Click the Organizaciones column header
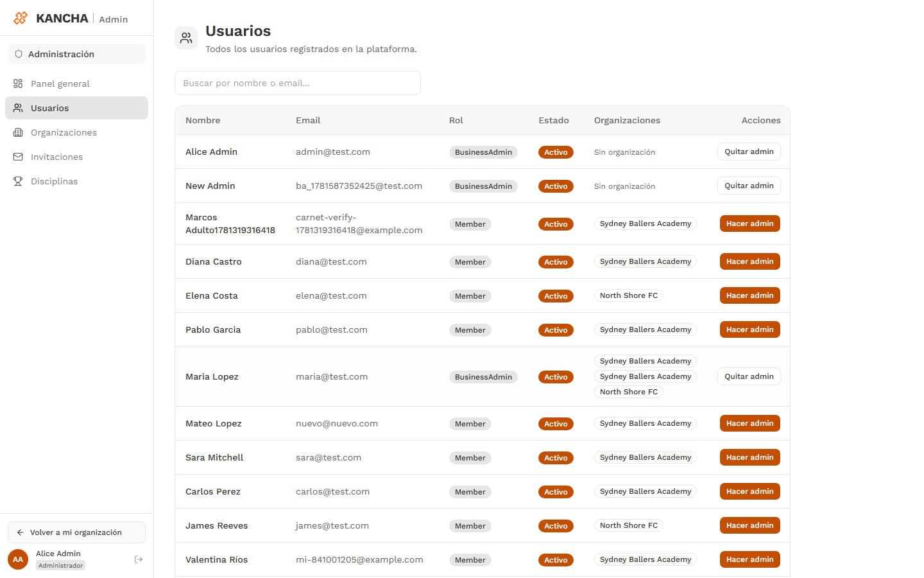 click(x=627, y=120)
